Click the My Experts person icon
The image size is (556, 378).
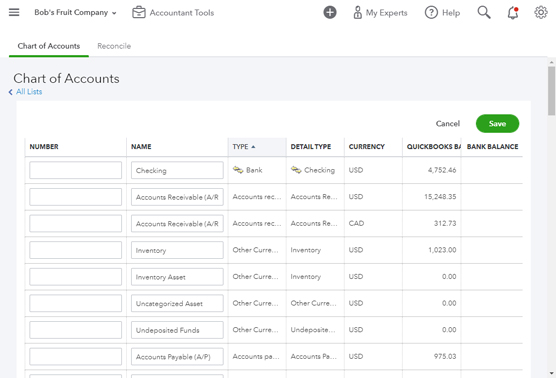pyautogui.click(x=357, y=13)
